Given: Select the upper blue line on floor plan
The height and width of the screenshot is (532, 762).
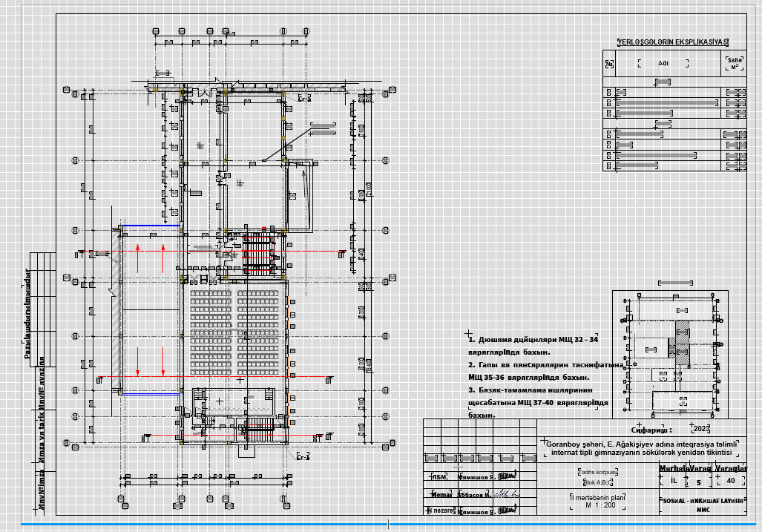Looking at the screenshot, I should [x=151, y=226].
